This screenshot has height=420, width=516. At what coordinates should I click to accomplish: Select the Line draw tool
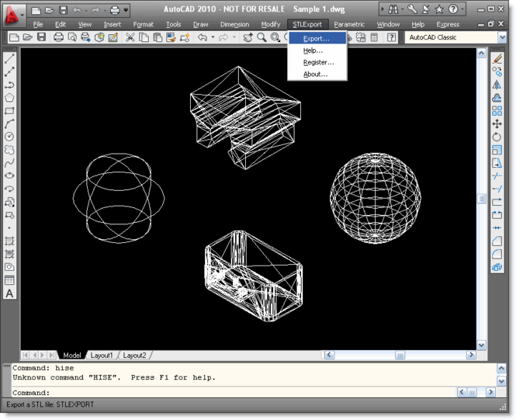coord(9,58)
